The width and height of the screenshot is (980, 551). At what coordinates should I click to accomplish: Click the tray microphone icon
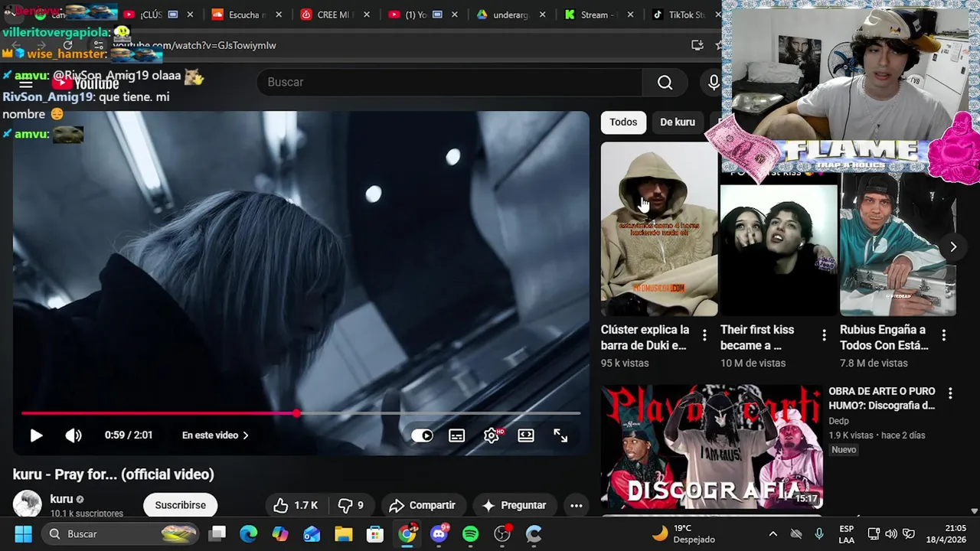pos(819,533)
